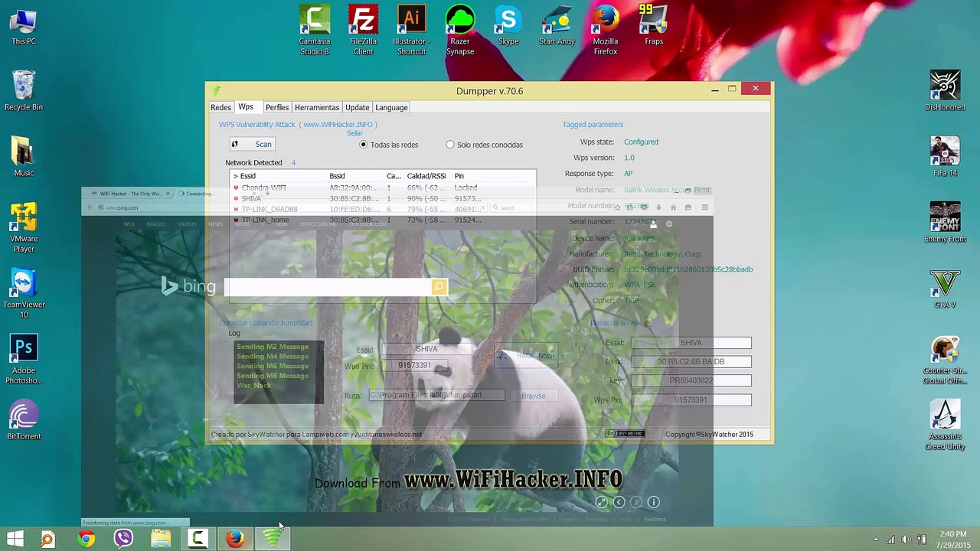Viewport: 980px width, 551px height.
Task: Click the Chrome icon in the taskbar
Action: [x=86, y=540]
